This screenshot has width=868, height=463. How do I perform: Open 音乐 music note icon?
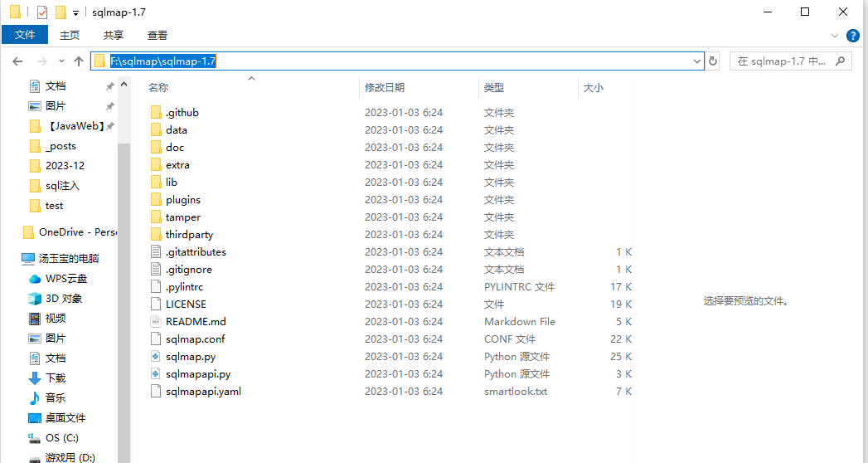point(34,398)
